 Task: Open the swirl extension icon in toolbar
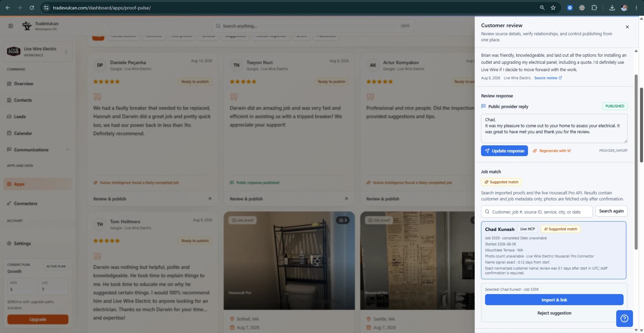(x=582, y=8)
